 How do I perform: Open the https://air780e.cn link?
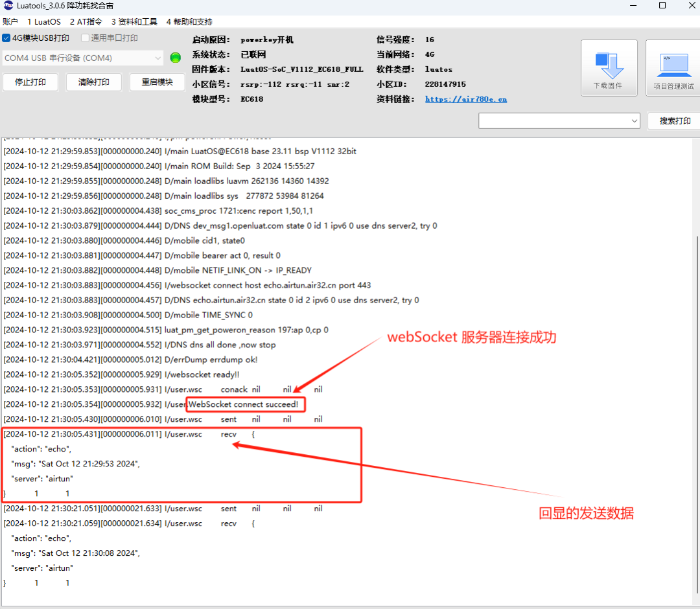(x=465, y=99)
